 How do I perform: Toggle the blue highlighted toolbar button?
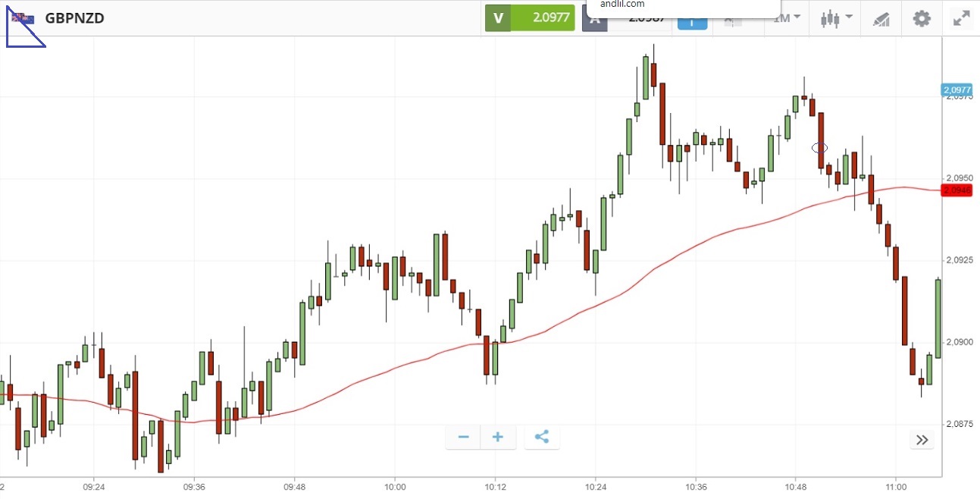692,24
